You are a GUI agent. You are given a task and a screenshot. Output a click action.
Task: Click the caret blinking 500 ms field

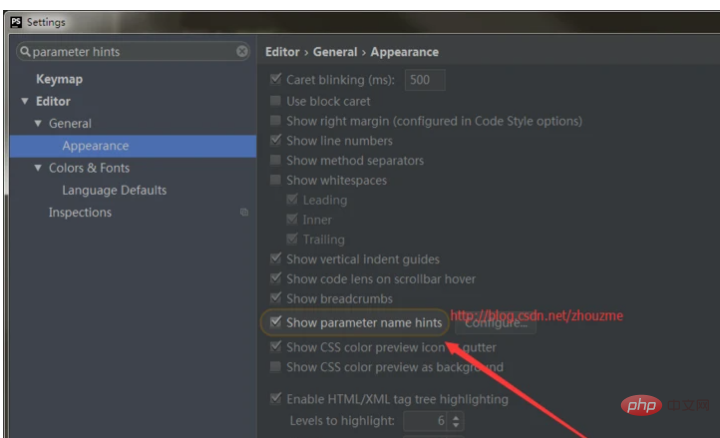pyautogui.click(x=425, y=80)
